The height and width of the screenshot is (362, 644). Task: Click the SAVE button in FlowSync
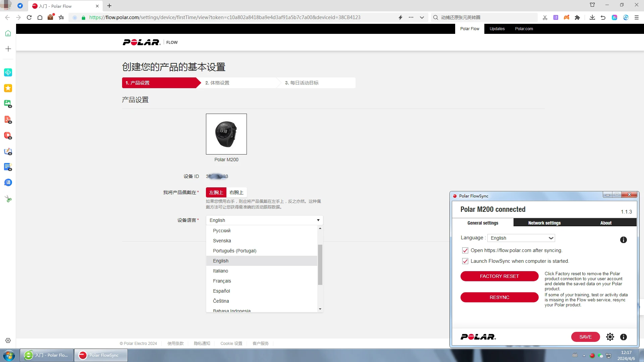tap(586, 337)
